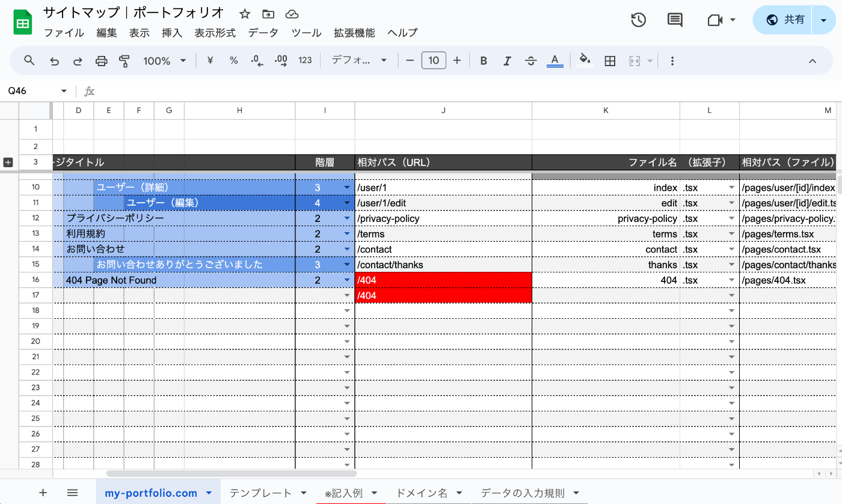Start a video call with camera icon
The width and height of the screenshot is (842, 504).
tap(714, 20)
